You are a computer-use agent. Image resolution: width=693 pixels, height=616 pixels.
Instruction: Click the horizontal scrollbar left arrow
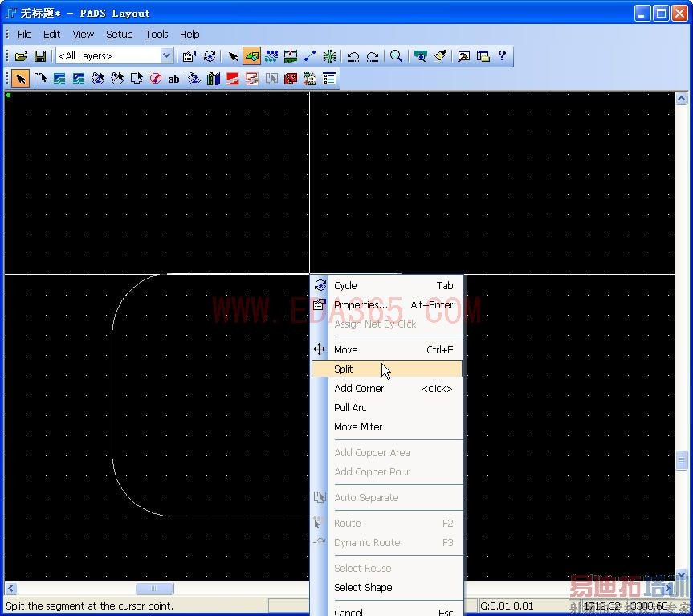(x=11, y=588)
